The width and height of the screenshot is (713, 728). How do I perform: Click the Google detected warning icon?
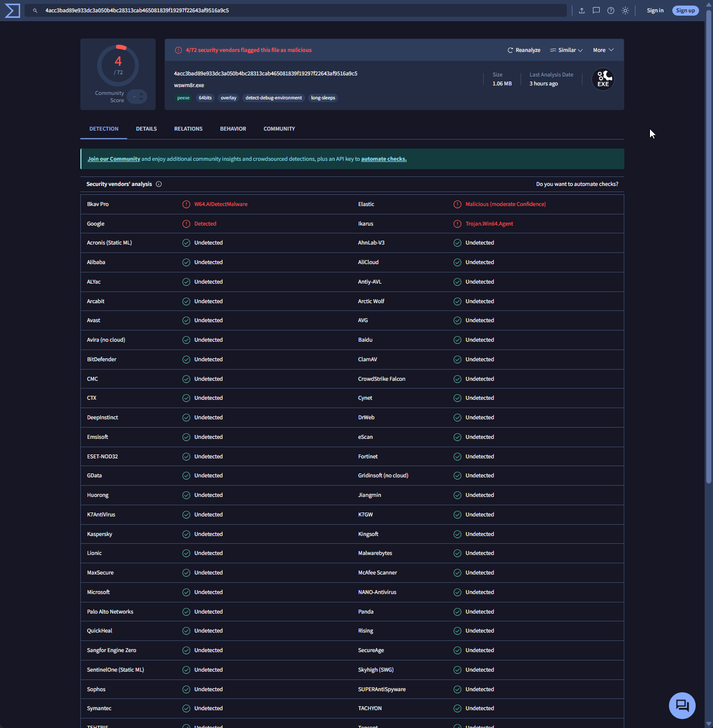coord(186,224)
